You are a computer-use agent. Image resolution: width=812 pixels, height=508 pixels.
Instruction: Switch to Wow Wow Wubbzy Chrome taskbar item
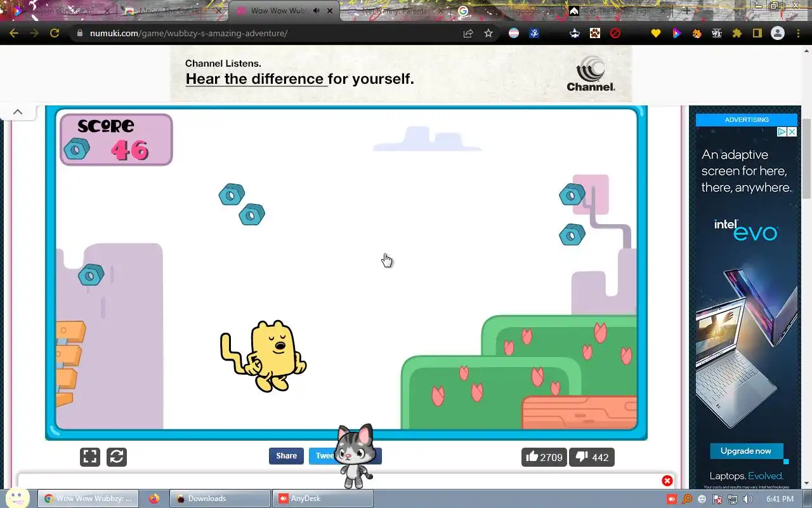point(88,498)
